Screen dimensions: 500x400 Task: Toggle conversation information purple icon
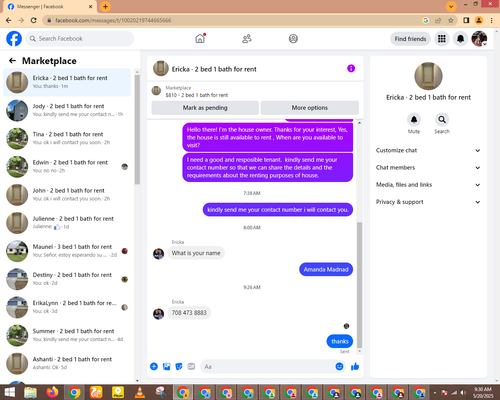point(351,68)
